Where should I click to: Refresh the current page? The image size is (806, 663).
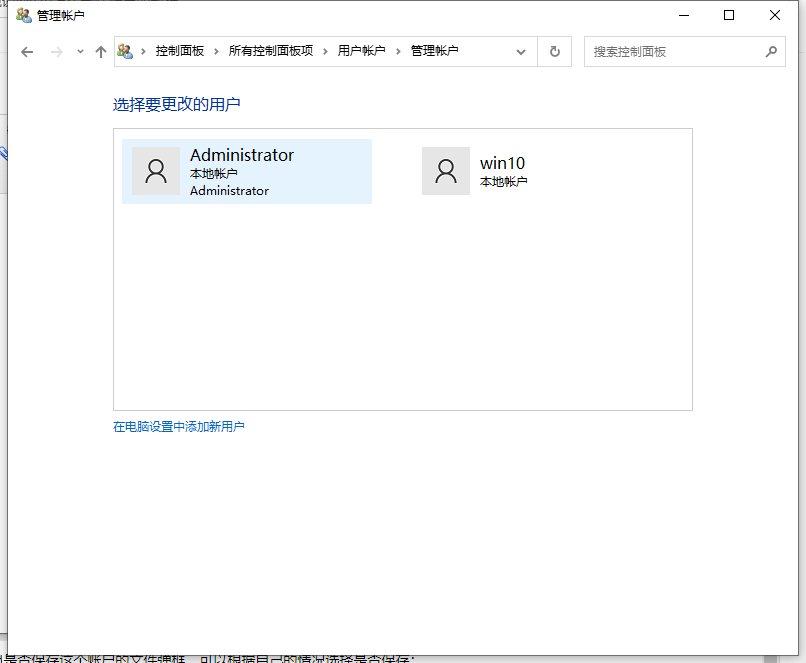555,51
